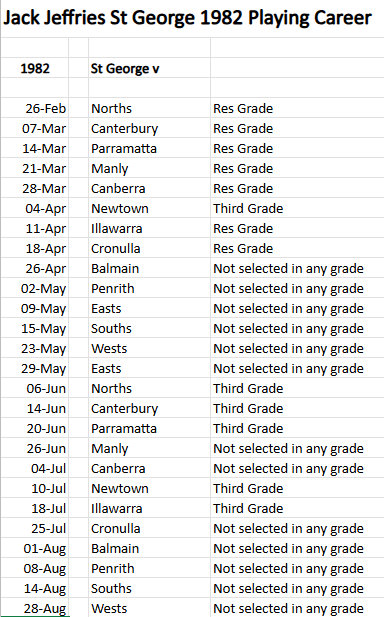Viewport: 384px width, 617px height.
Task: Select the 29-May date cell
Action: click(x=35, y=368)
